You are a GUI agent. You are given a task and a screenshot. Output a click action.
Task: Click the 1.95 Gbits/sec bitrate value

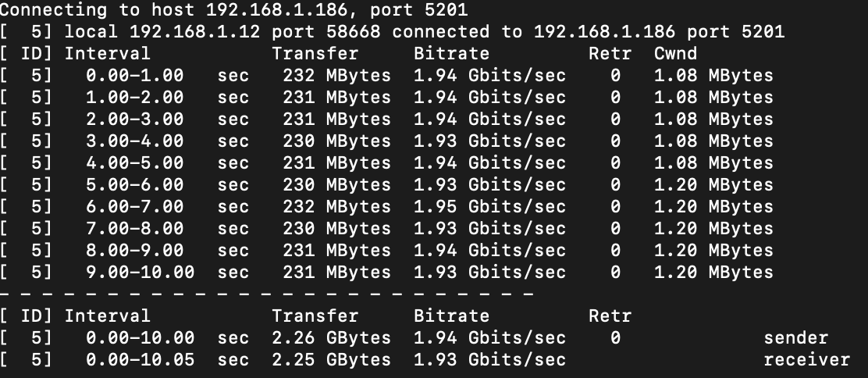tap(490, 206)
